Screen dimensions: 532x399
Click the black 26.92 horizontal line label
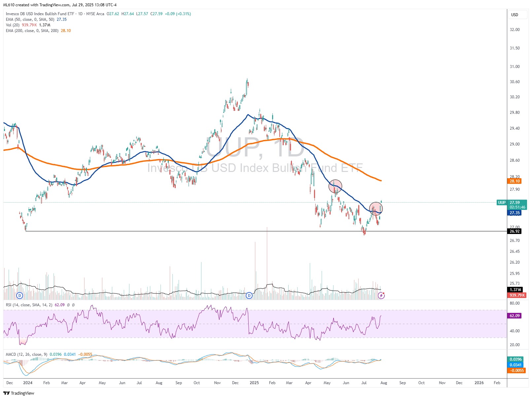pos(514,231)
